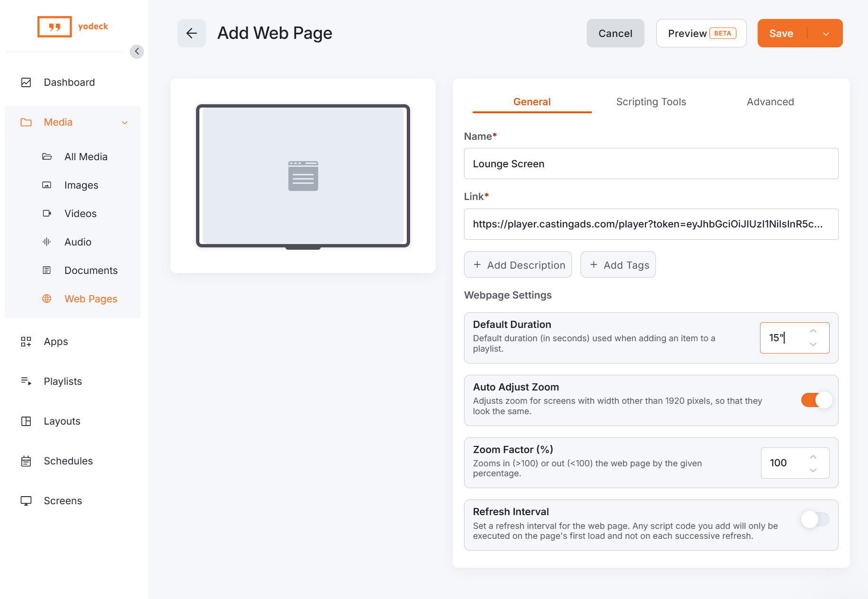The width and height of the screenshot is (868, 599).
Task: Switch to the Advanced tab
Action: point(770,102)
